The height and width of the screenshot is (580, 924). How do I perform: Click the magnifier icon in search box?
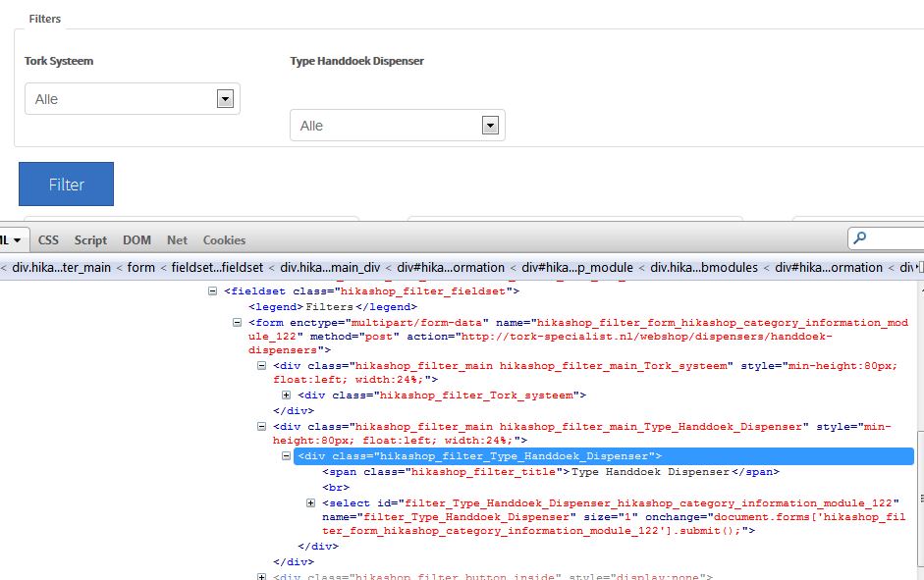(860, 238)
